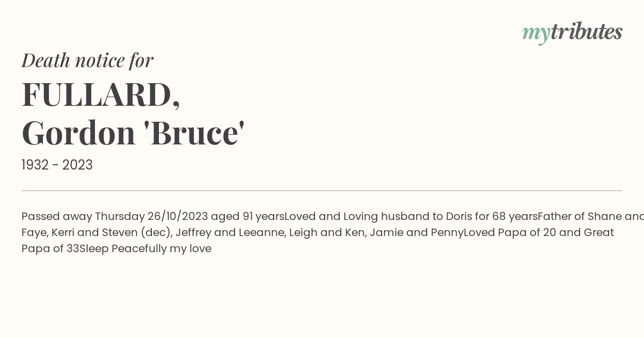Select the 'Death notice for' heading
Viewport: 644px width, 338px height.
(x=87, y=60)
